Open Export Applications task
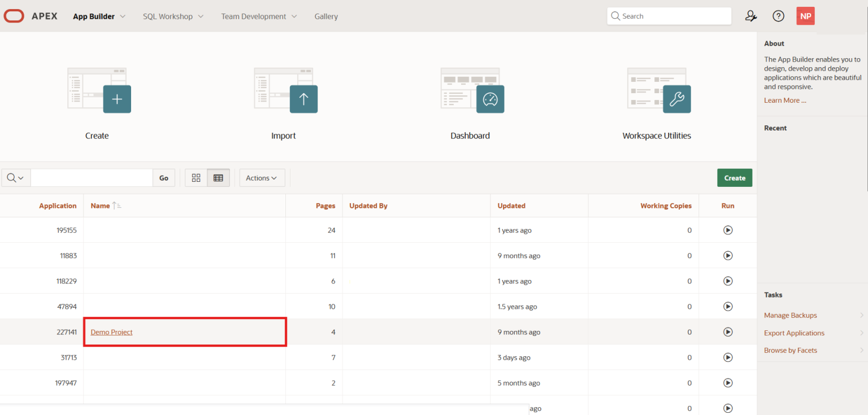Screen dimensions: 868x415 [794, 333]
